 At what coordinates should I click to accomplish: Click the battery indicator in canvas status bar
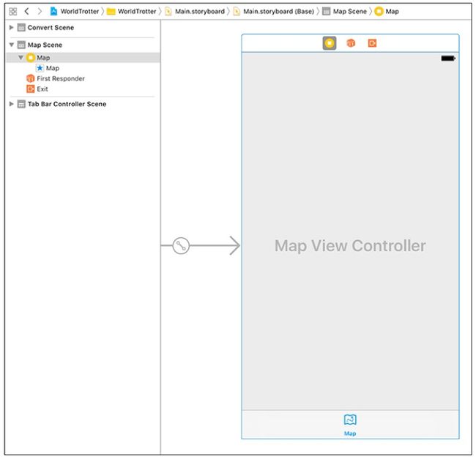(448, 59)
